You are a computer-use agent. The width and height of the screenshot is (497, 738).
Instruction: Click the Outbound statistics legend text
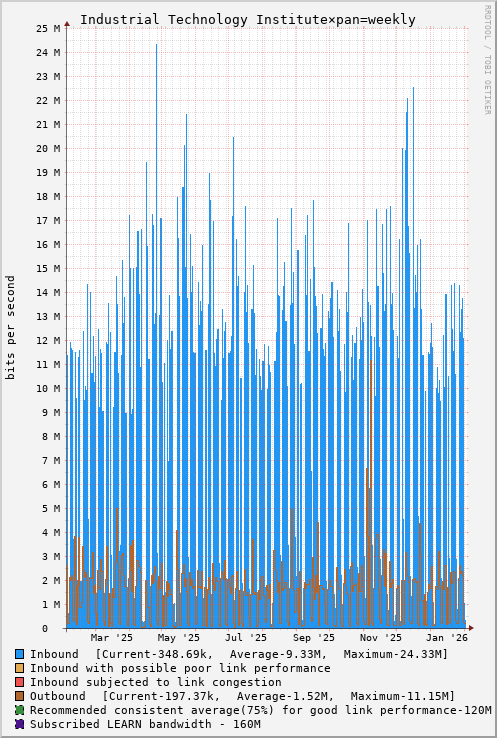click(242, 697)
